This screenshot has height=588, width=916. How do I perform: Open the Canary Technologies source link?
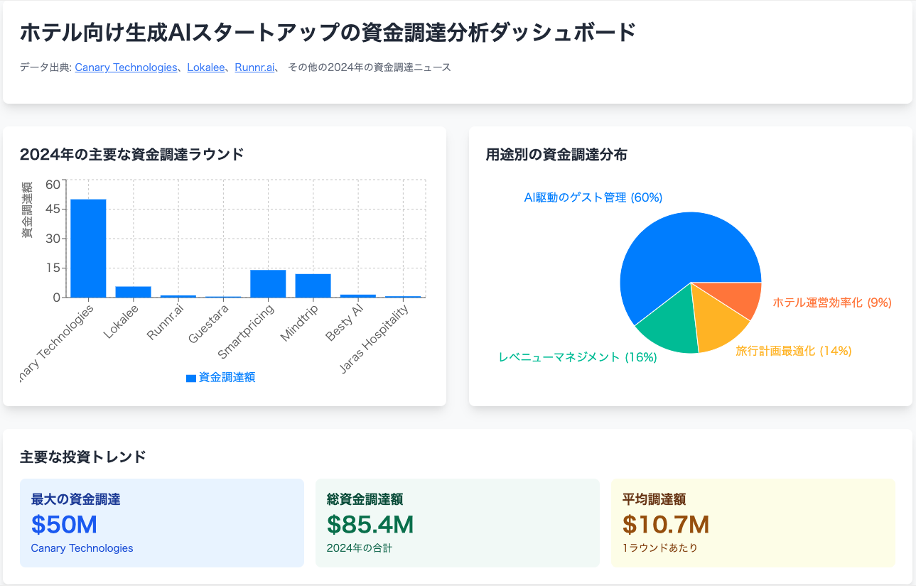[126, 67]
